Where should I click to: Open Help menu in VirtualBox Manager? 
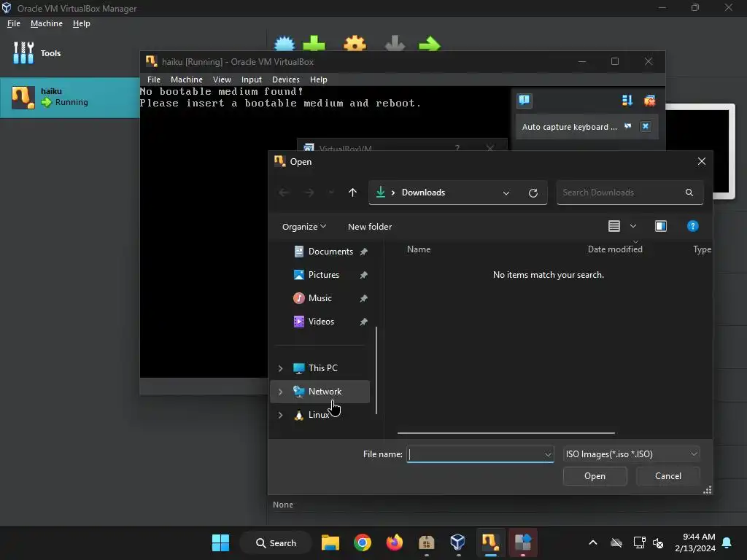pyautogui.click(x=82, y=23)
